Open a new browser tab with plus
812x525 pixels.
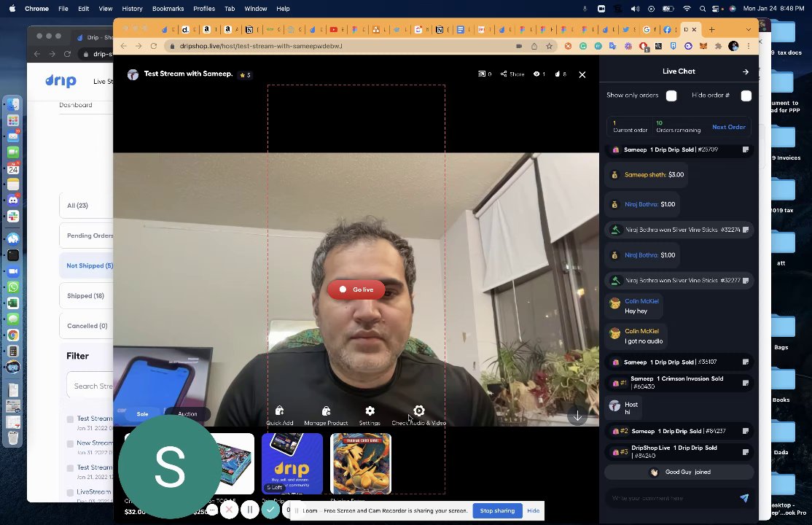pos(712,30)
